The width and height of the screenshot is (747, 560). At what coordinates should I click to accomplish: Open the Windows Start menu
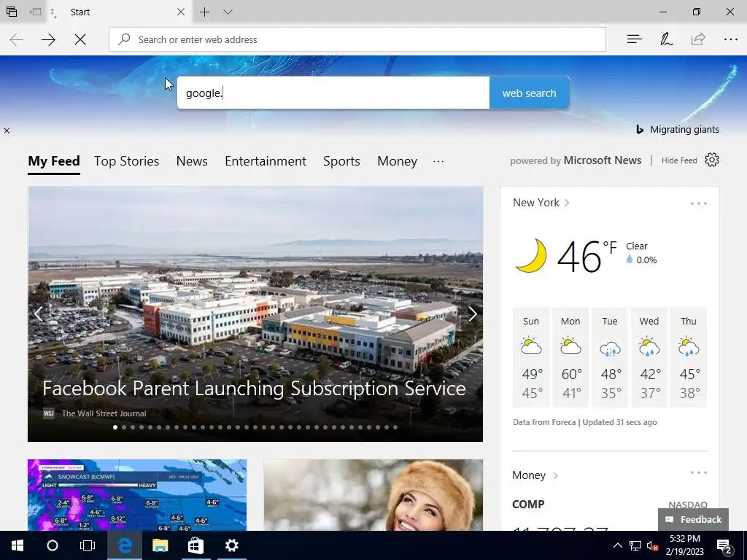click(18, 545)
